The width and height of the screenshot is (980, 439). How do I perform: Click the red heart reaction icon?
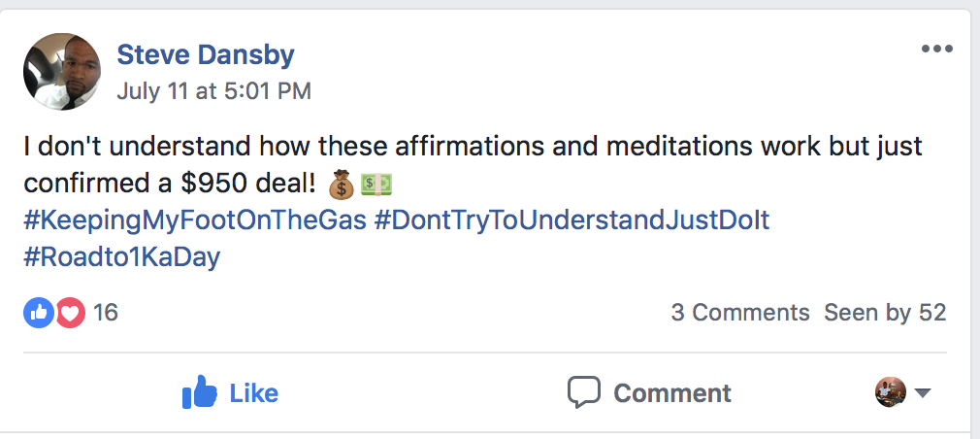coord(70,313)
